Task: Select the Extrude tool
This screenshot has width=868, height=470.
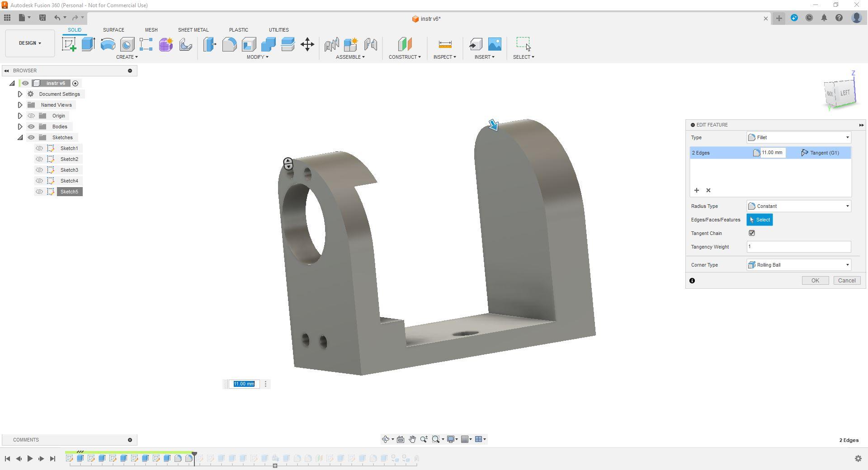Action: pos(88,44)
